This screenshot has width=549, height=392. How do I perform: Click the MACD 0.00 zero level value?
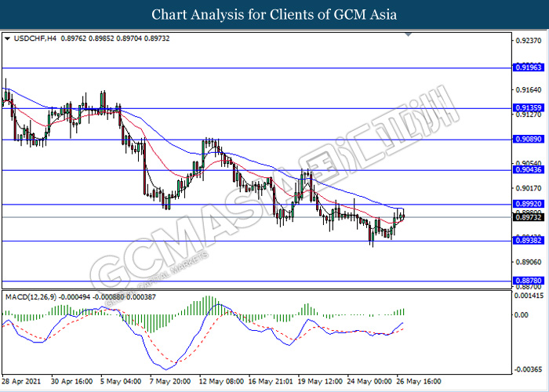[522, 314]
